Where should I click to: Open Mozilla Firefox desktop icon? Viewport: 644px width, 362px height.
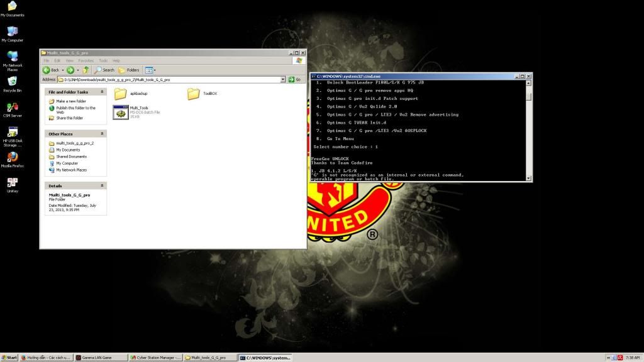click(13, 156)
